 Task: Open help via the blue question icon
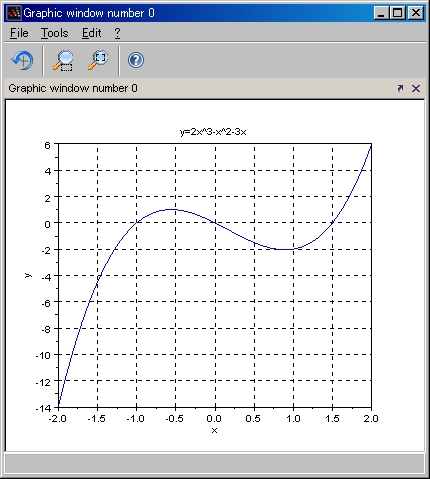click(136, 60)
